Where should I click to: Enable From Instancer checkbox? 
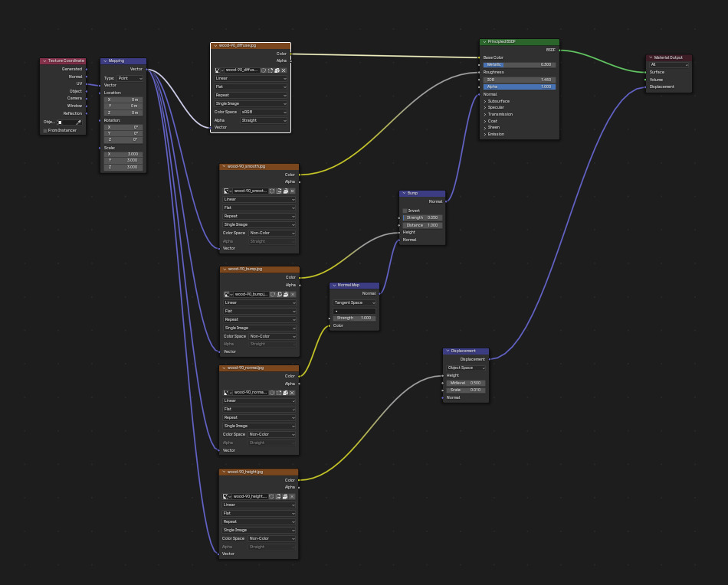[45, 131]
